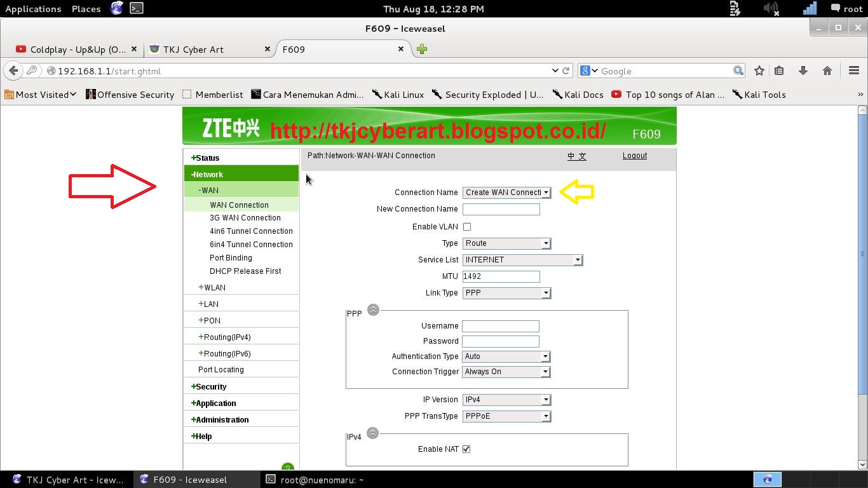Image resolution: width=868 pixels, height=488 pixels.
Task: Click the New Connection Name field
Action: tap(501, 209)
